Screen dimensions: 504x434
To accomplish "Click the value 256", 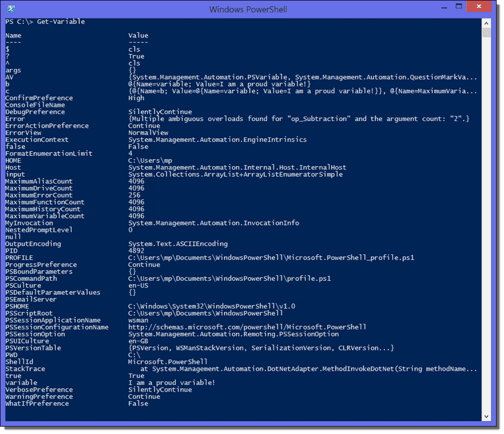I will click(134, 195).
